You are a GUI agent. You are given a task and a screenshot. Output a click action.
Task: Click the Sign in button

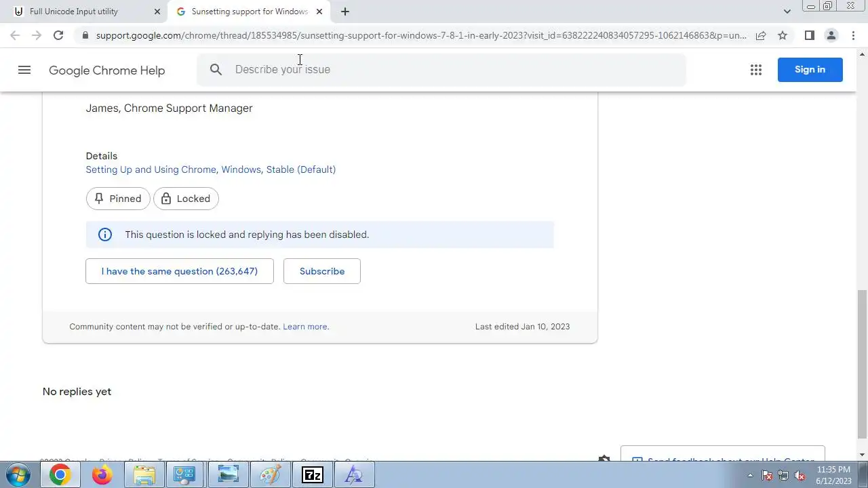point(810,70)
